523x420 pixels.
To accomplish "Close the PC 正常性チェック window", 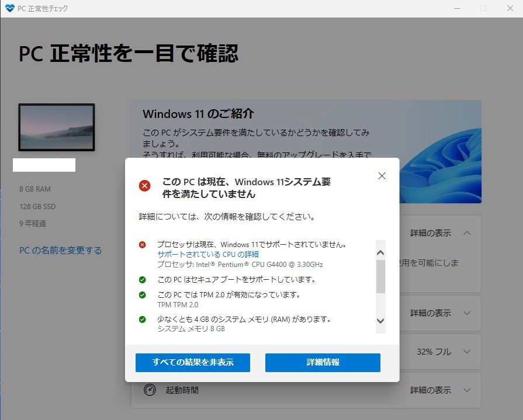I will coord(510,8).
